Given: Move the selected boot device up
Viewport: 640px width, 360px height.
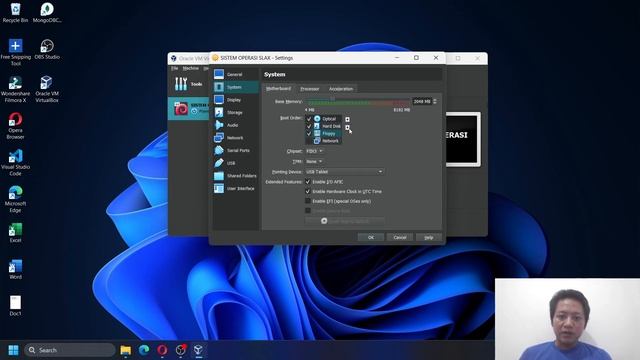Looking at the screenshot, I should point(347,119).
